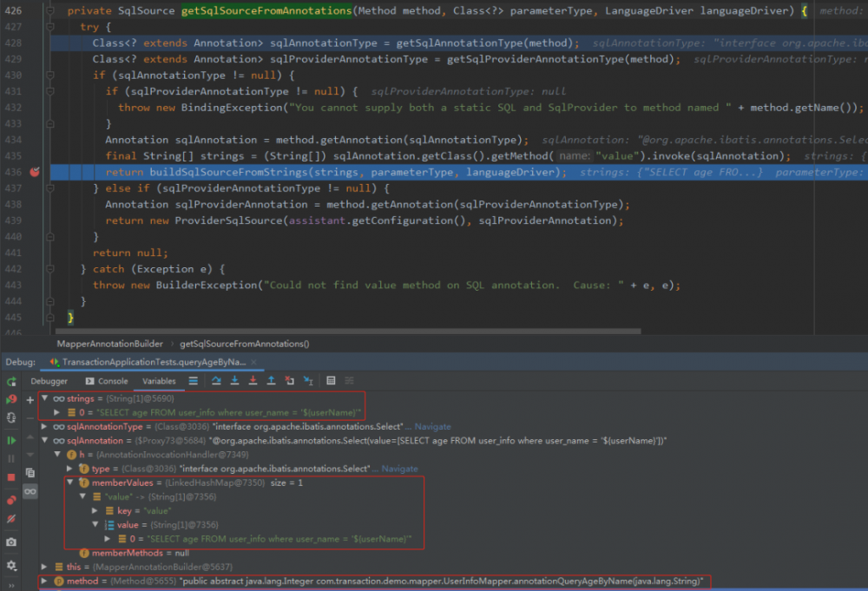Resume program execution
This screenshot has height=591, width=868.
tap(11, 441)
